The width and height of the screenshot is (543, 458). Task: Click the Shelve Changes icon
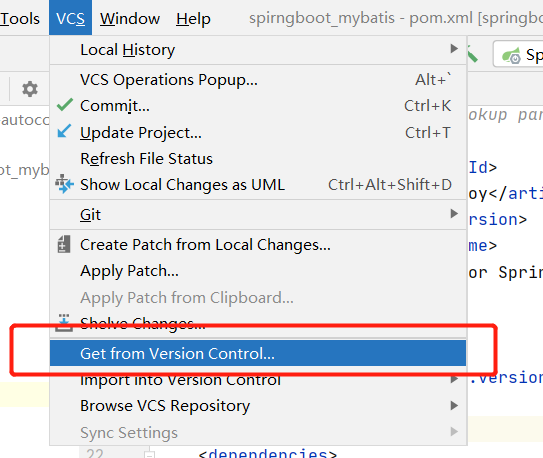64,323
